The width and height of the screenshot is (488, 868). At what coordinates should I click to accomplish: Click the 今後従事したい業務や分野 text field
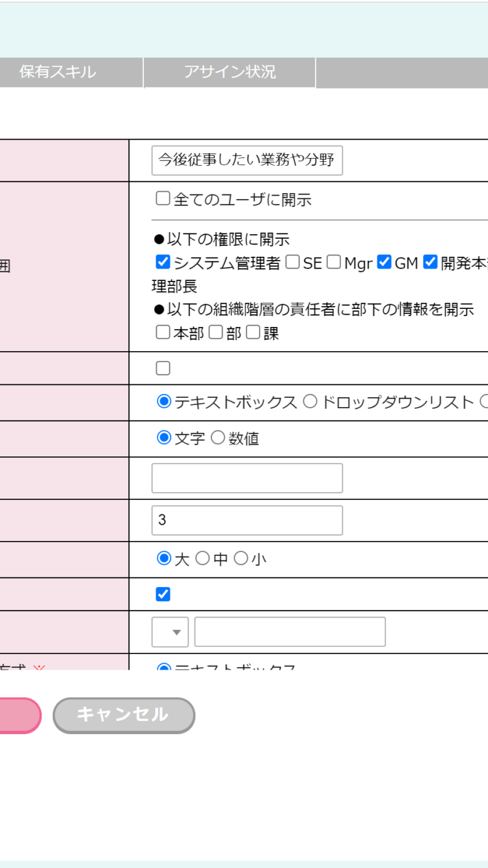tap(247, 161)
